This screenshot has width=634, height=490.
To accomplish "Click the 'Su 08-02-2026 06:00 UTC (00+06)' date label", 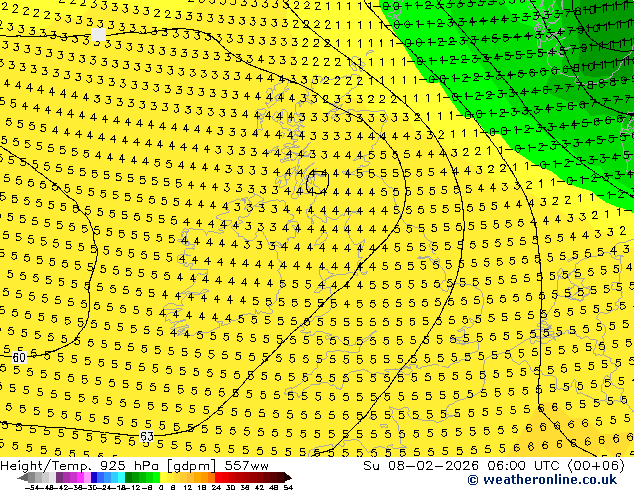I will point(494,466).
